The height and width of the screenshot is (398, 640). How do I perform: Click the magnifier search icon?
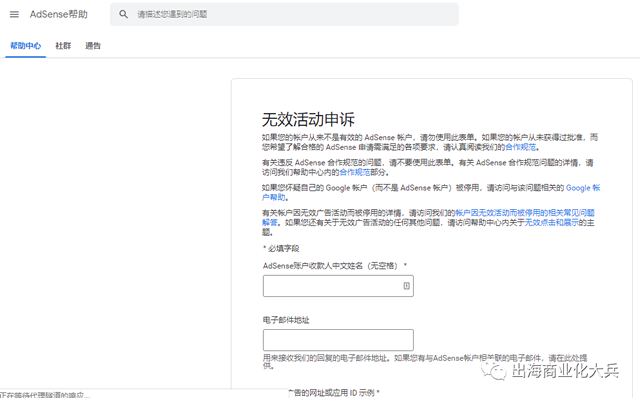tap(123, 14)
